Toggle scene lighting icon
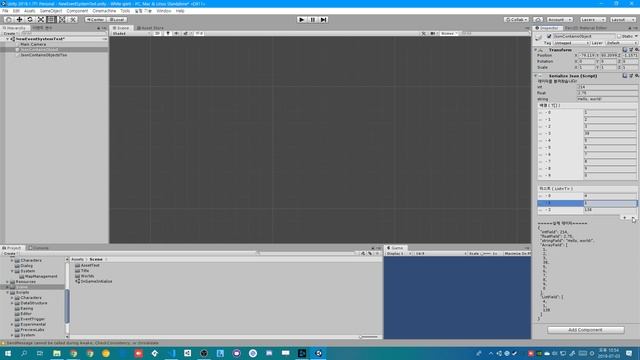The height and width of the screenshot is (360, 640). pos(168,33)
